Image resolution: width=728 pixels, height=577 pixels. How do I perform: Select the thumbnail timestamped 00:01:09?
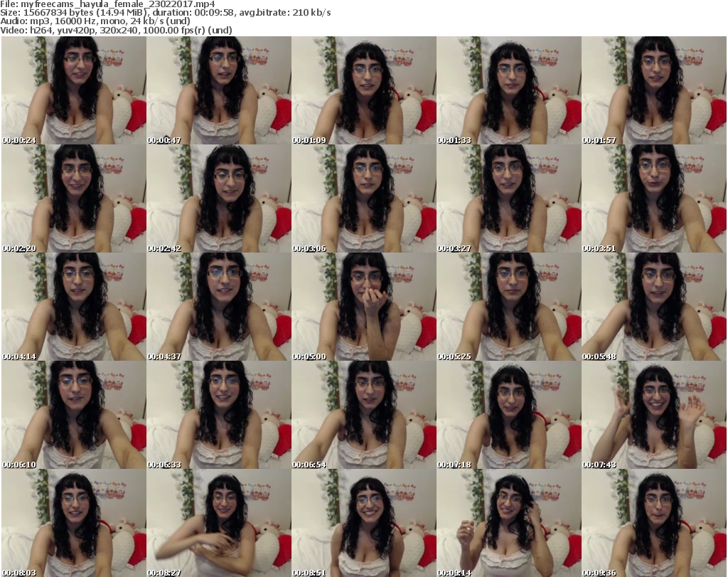(x=364, y=90)
